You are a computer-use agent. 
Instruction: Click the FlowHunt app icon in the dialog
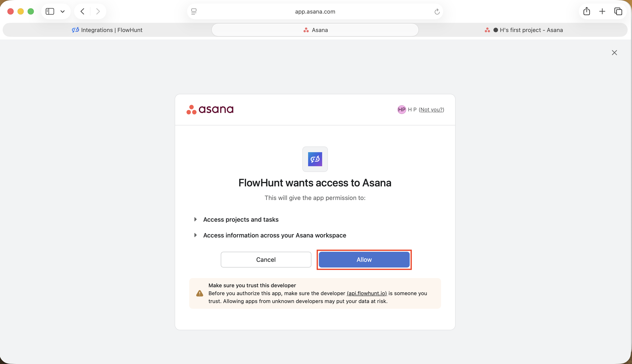(315, 159)
